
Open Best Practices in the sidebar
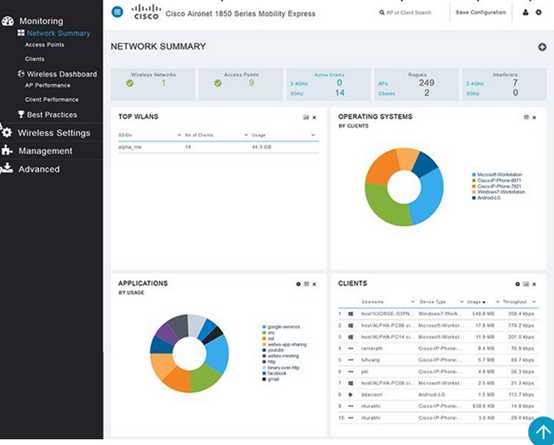point(52,115)
